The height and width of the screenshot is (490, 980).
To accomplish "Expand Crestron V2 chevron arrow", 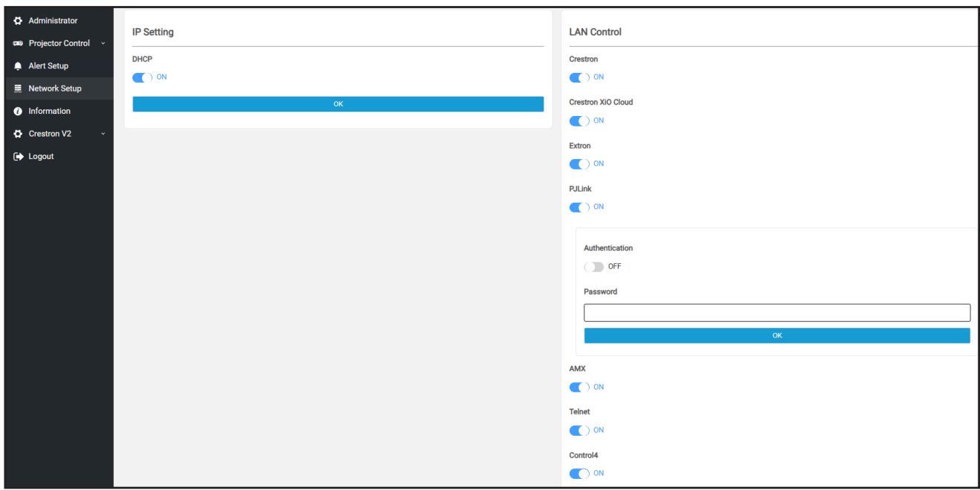I will (x=103, y=134).
